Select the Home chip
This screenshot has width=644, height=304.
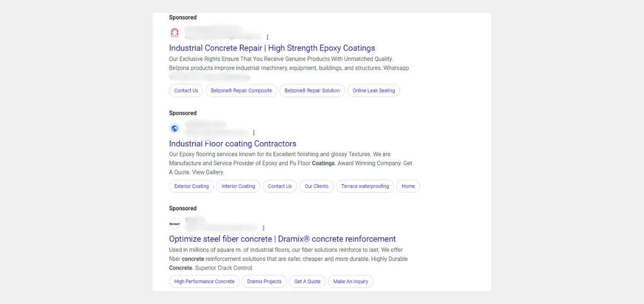(x=408, y=186)
